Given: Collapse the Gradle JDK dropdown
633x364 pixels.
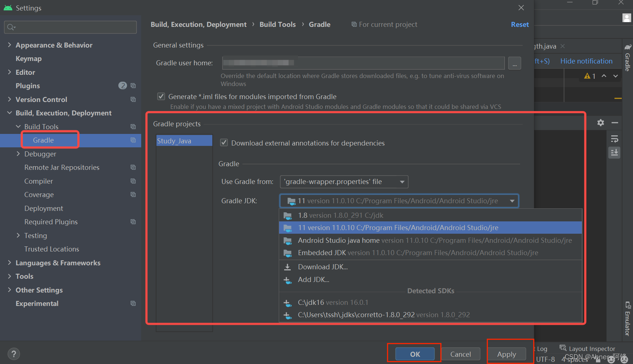Looking at the screenshot, I should pyautogui.click(x=512, y=201).
